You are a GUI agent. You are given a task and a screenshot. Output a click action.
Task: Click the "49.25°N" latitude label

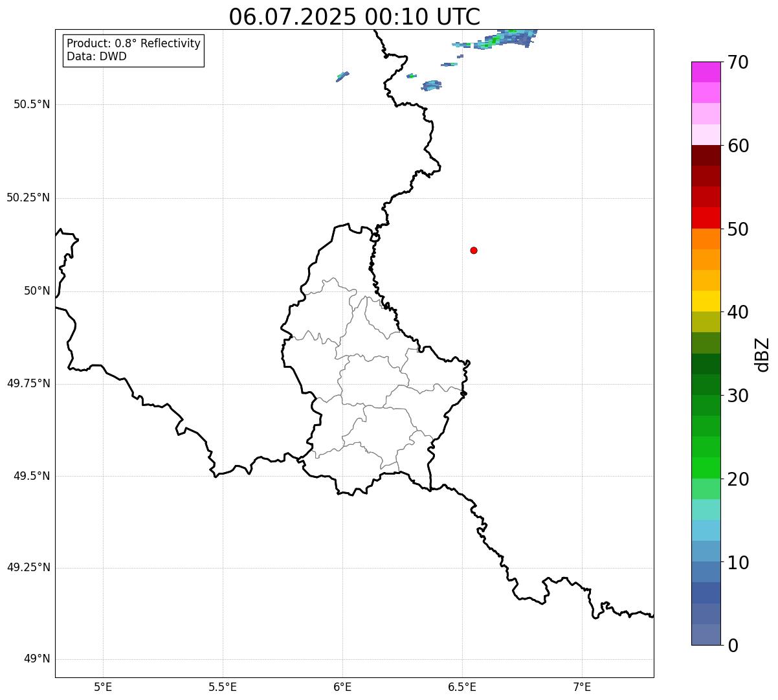pyautogui.click(x=28, y=567)
